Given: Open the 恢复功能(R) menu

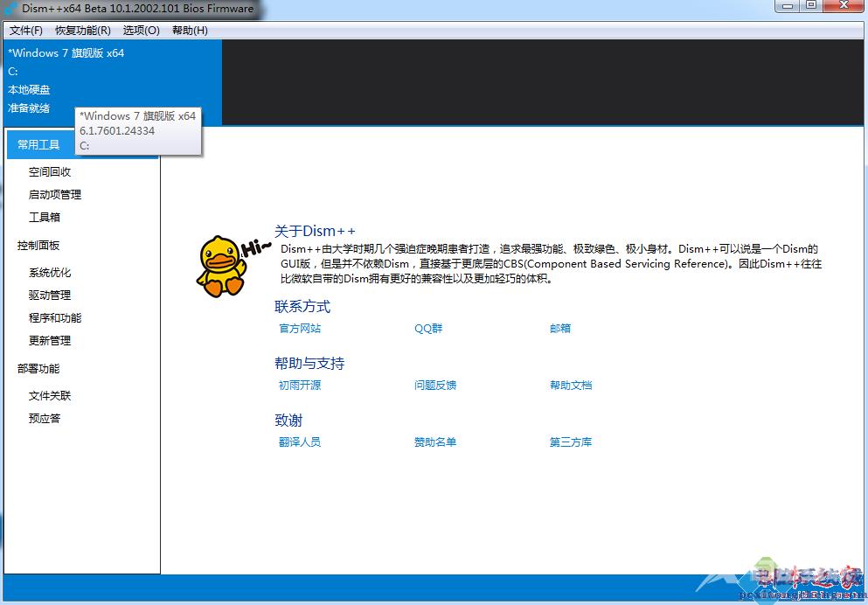Looking at the screenshot, I should [x=83, y=30].
